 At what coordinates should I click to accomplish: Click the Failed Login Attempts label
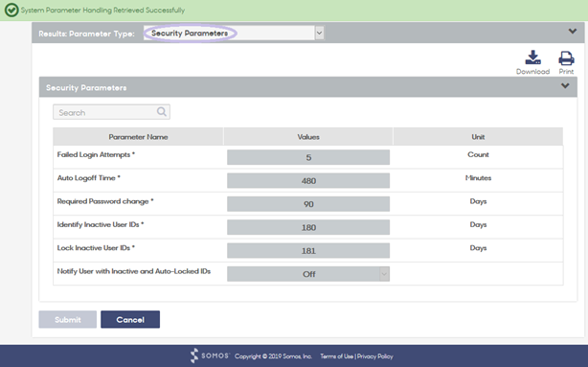pos(96,154)
